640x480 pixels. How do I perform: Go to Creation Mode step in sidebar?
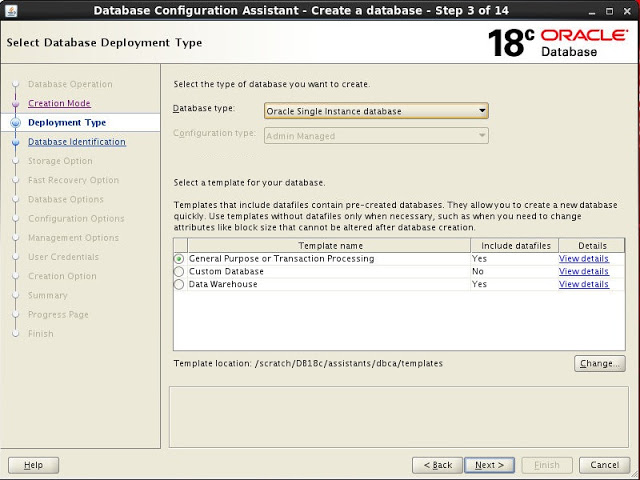[x=59, y=103]
